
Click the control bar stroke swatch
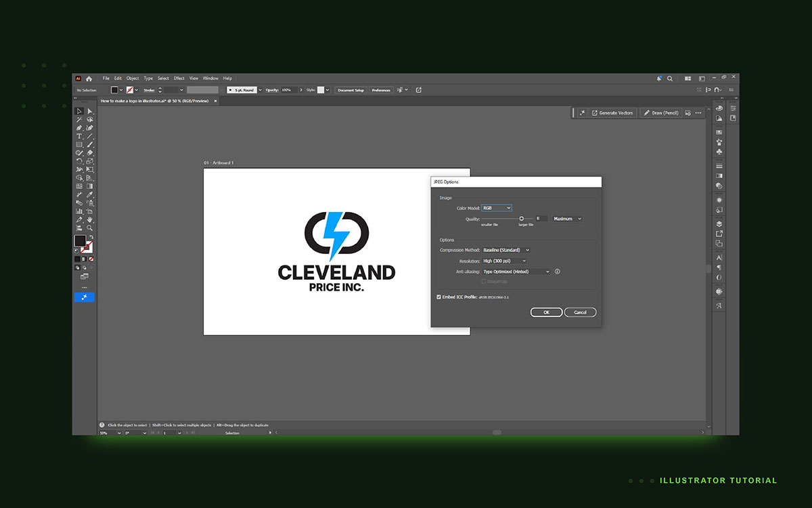(x=129, y=90)
